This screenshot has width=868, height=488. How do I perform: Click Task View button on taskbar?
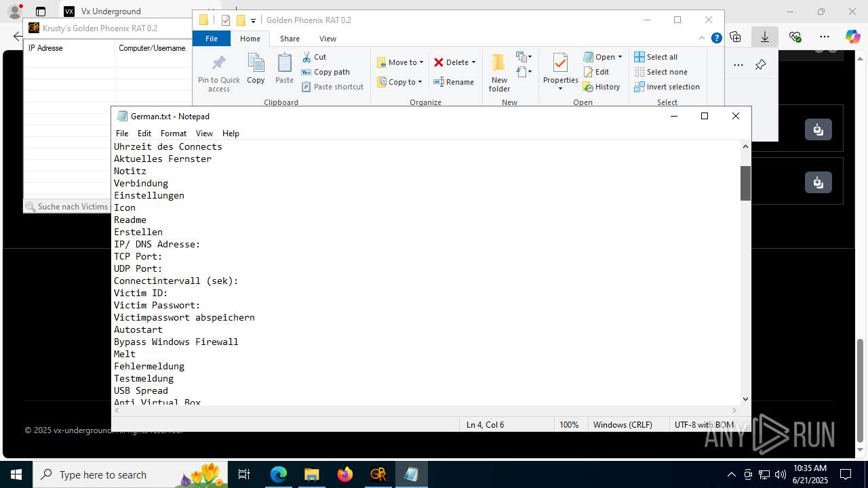[x=244, y=474]
